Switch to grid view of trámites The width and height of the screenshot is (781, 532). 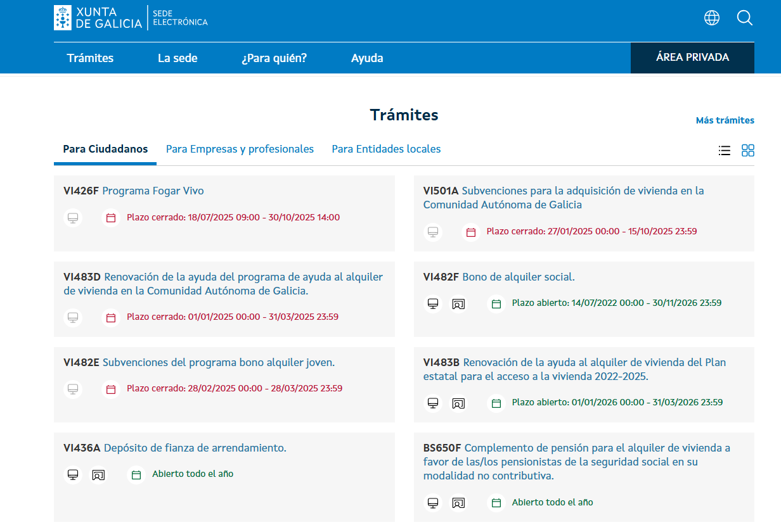(x=748, y=151)
